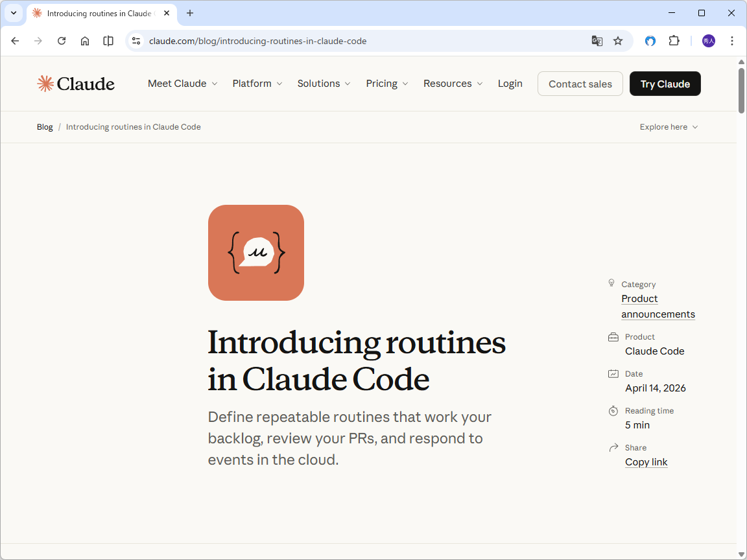Reload the page with refresh icon

tap(62, 41)
